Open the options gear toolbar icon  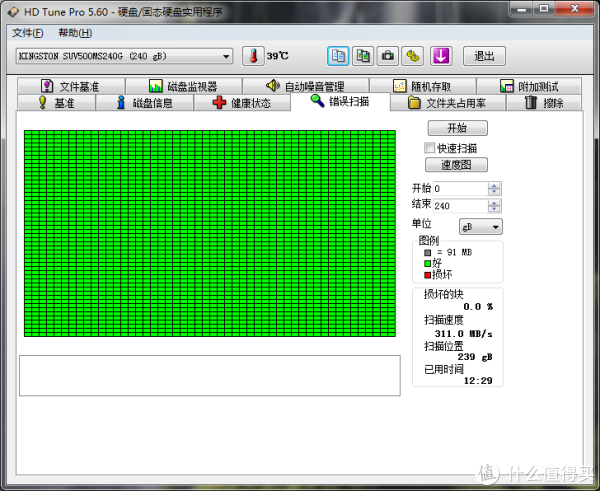click(412, 56)
